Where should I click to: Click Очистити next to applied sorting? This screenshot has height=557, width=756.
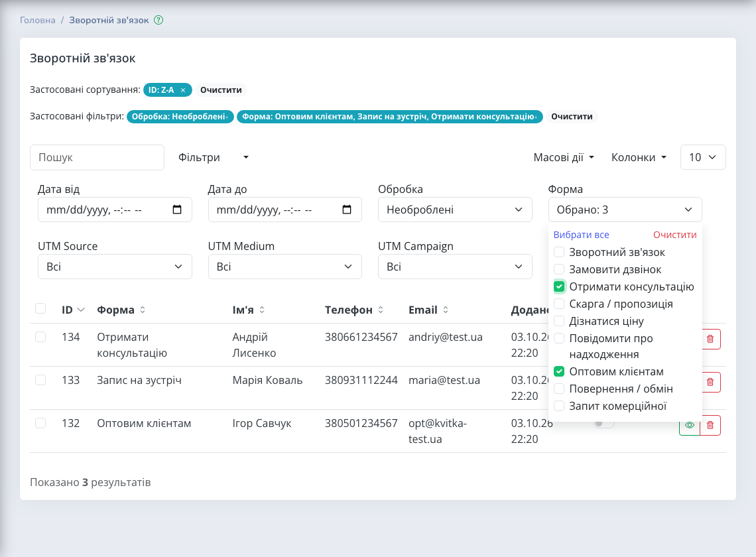[221, 90]
